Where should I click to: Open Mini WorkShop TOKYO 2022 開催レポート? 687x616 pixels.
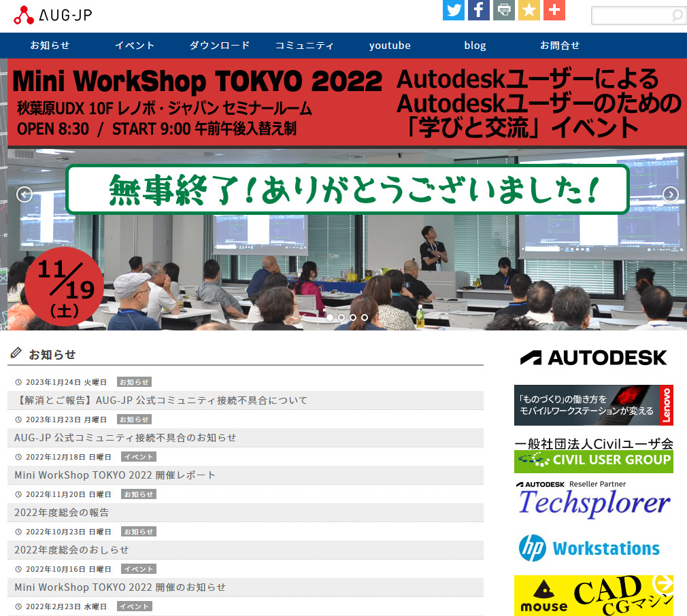[246, 475]
